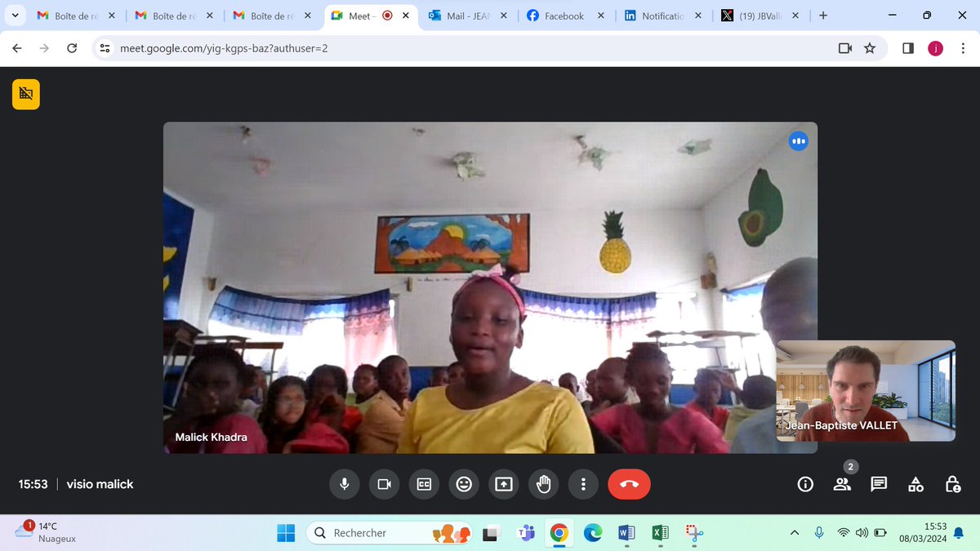Screen dimensions: 980x551
Task: Click the Malick Khadra name label
Action: [211, 437]
